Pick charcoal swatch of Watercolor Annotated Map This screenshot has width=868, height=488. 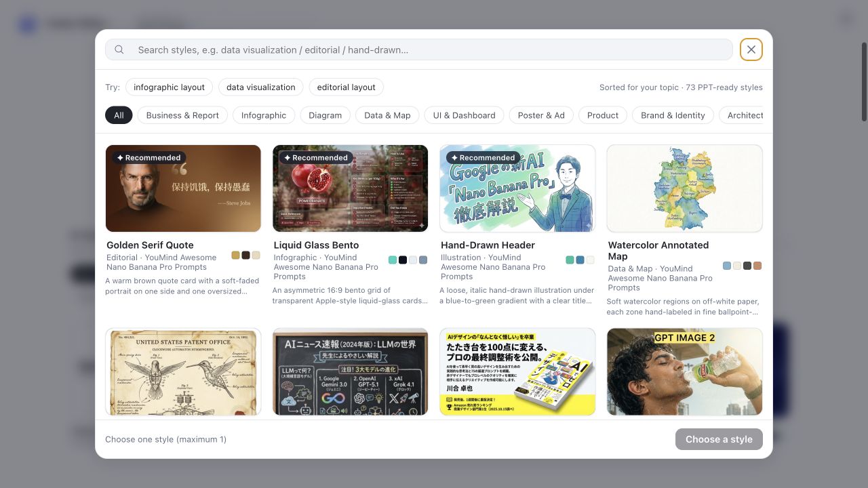(x=747, y=266)
